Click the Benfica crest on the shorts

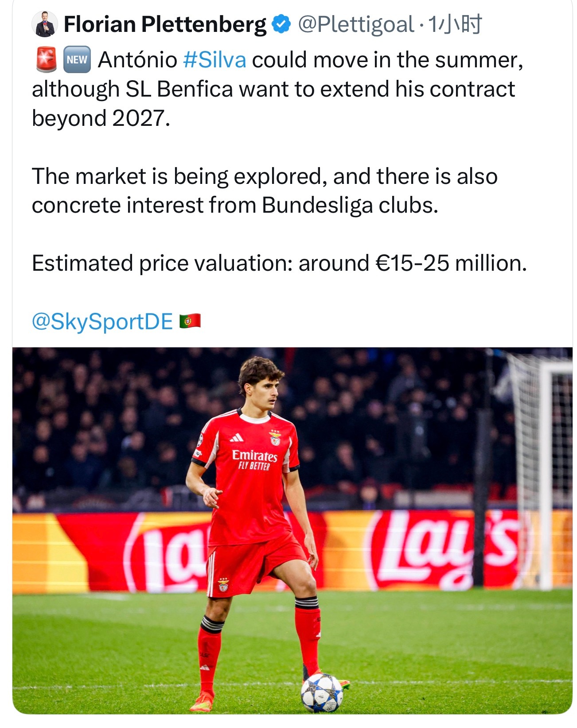point(223,585)
